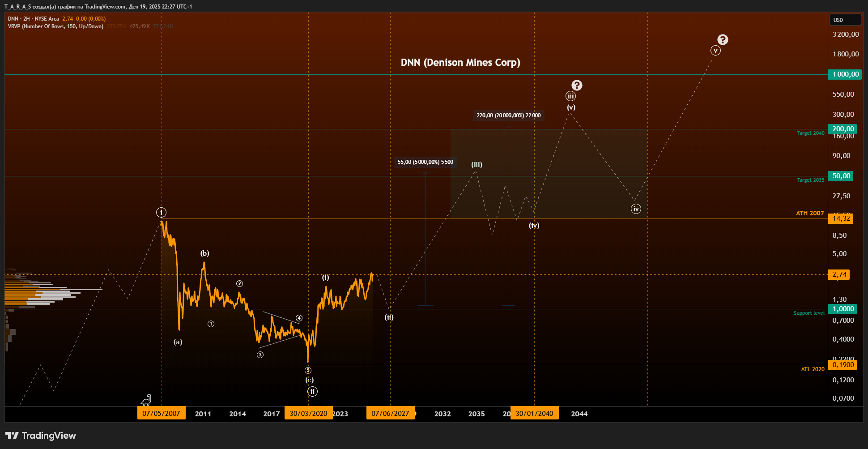868x449 pixels.
Task: Select circled wave v label
Action: pyautogui.click(x=715, y=51)
